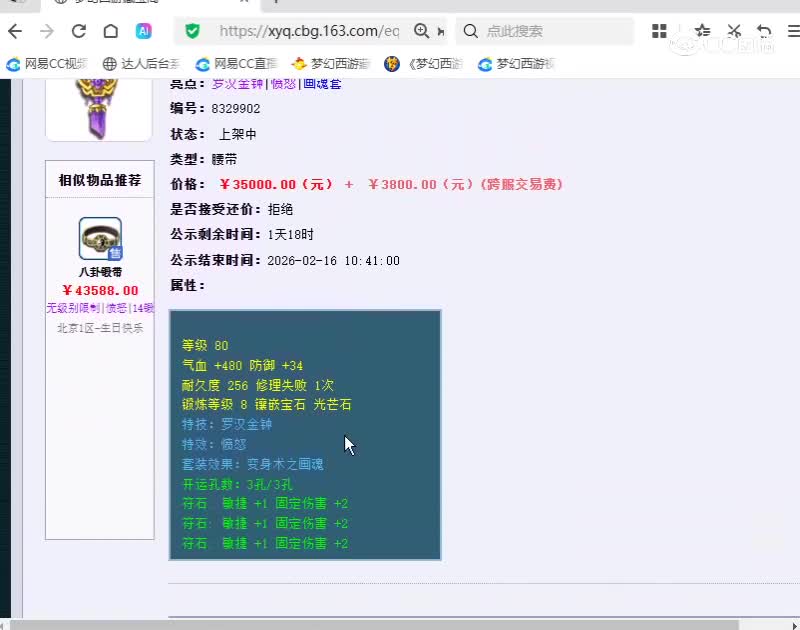The width and height of the screenshot is (800, 630).
Task: Go back to the previous page
Action: point(15,32)
